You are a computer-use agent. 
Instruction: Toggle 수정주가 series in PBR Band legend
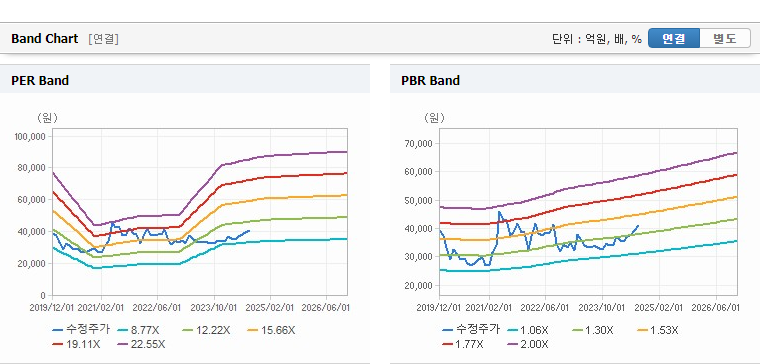point(471,330)
